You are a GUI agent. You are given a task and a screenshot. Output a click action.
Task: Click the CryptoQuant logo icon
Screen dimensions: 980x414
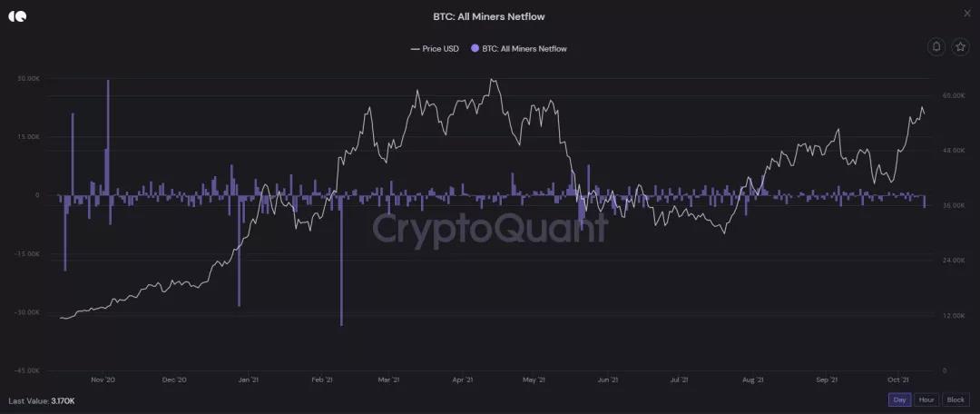point(17,15)
